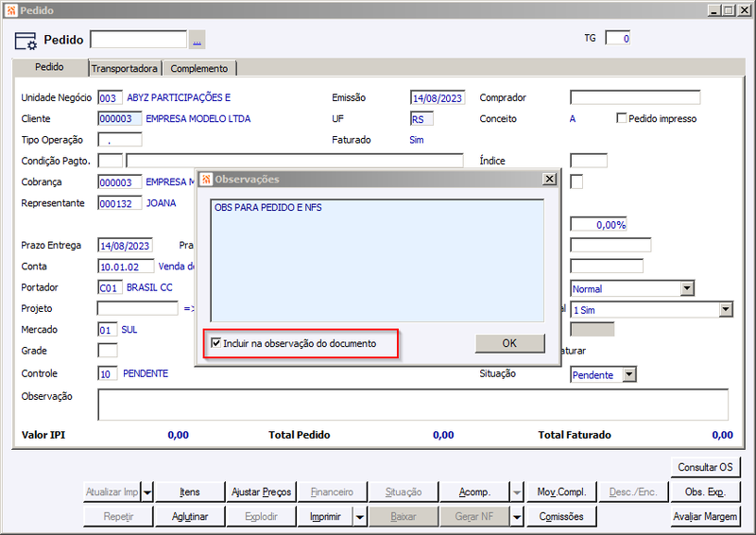The height and width of the screenshot is (535, 756).
Task: Click the Cobrança code field 000003
Action: (120, 181)
